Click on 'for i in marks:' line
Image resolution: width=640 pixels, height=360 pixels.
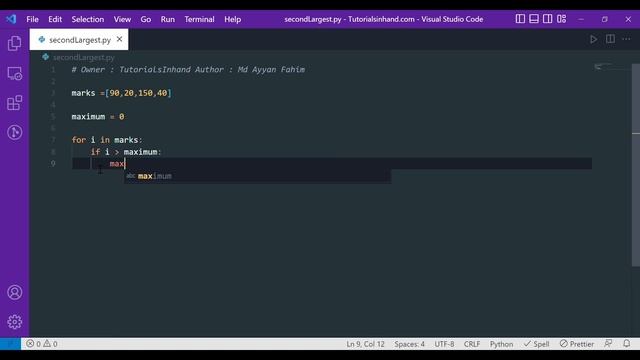[107, 140]
